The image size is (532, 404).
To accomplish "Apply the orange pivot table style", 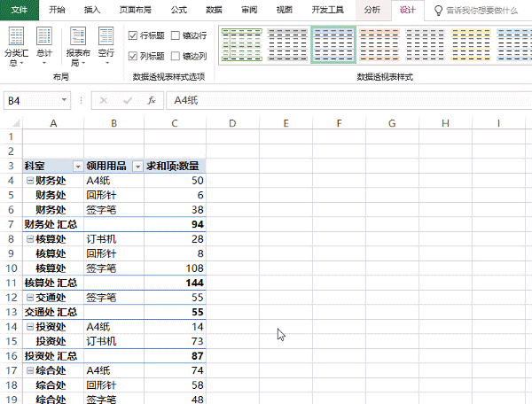I will click(379, 44).
